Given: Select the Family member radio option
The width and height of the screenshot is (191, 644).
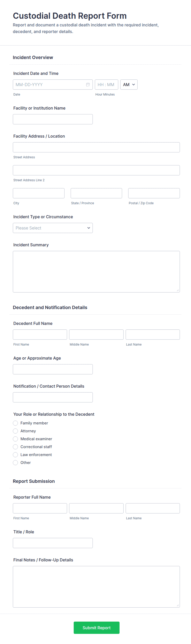Looking at the screenshot, I should (x=15, y=423).
